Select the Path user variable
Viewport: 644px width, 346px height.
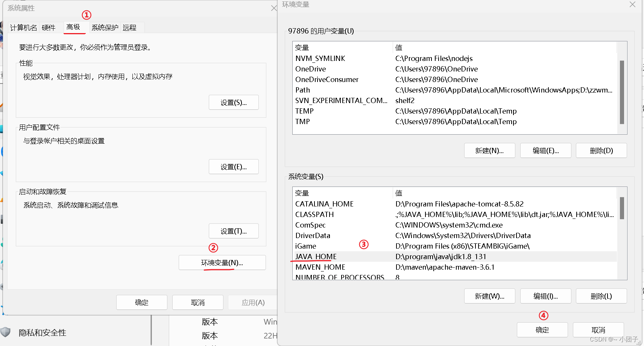click(x=455, y=90)
